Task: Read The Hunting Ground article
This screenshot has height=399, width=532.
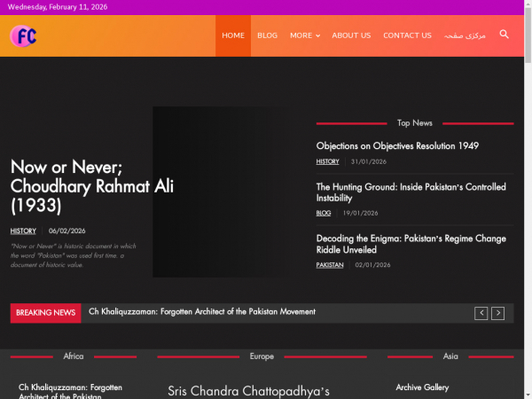Action: 411,192
